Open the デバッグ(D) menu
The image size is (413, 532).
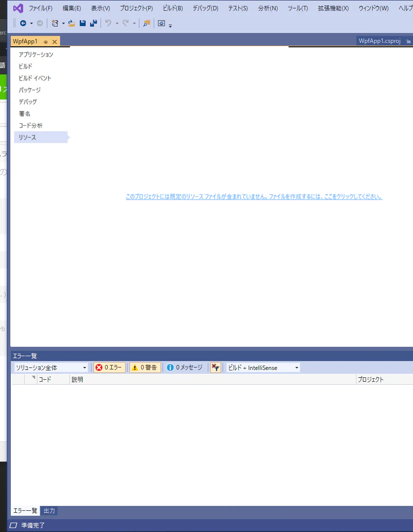(x=205, y=8)
